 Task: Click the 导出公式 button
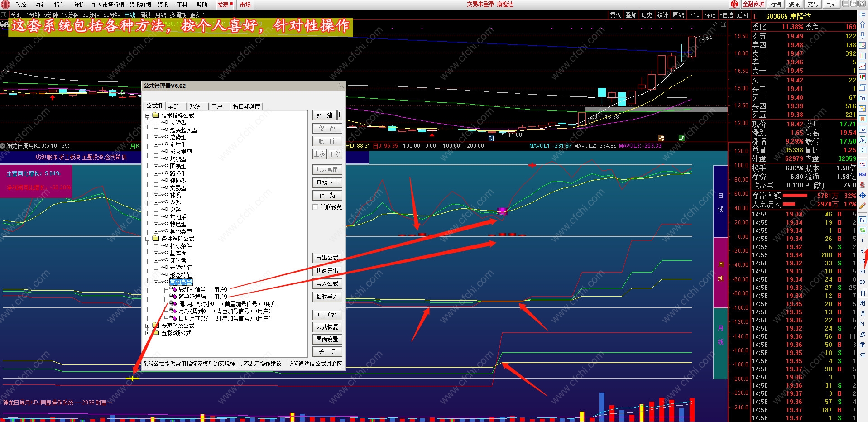(x=327, y=258)
